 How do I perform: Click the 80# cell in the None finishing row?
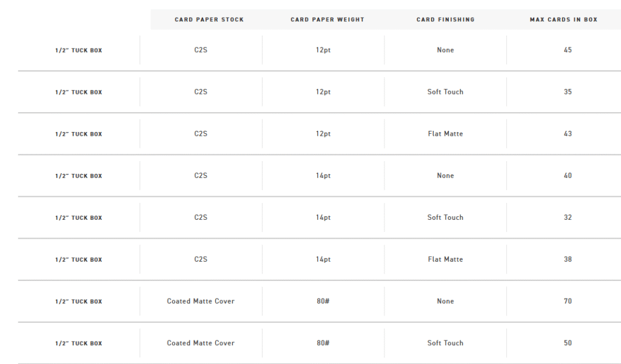point(323,301)
